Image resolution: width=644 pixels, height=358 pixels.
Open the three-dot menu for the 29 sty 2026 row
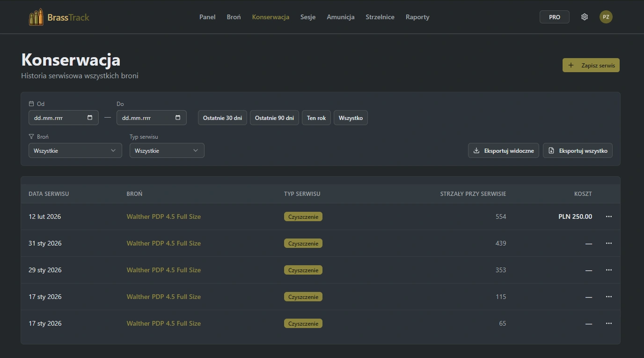(x=608, y=270)
